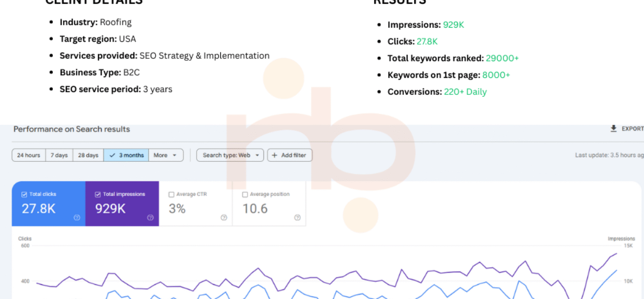This screenshot has width=644, height=299.
Task: Click the Performance on Search results heading
Action: click(x=72, y=129)
